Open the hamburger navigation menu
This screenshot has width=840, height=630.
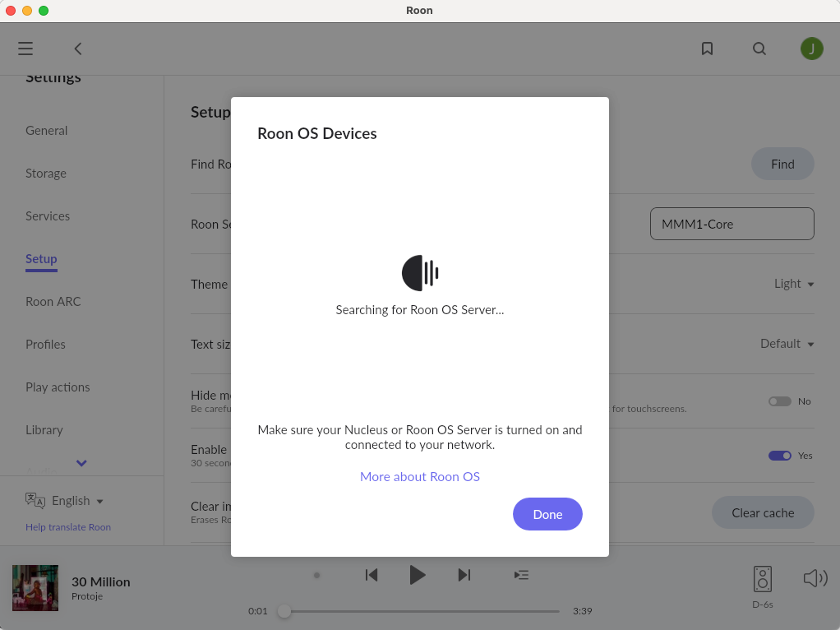click(25, 49)
